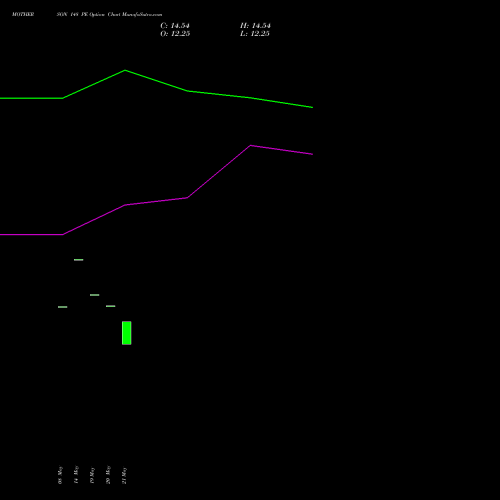Click the "14 May" date axis label

[x=76, y=475]
